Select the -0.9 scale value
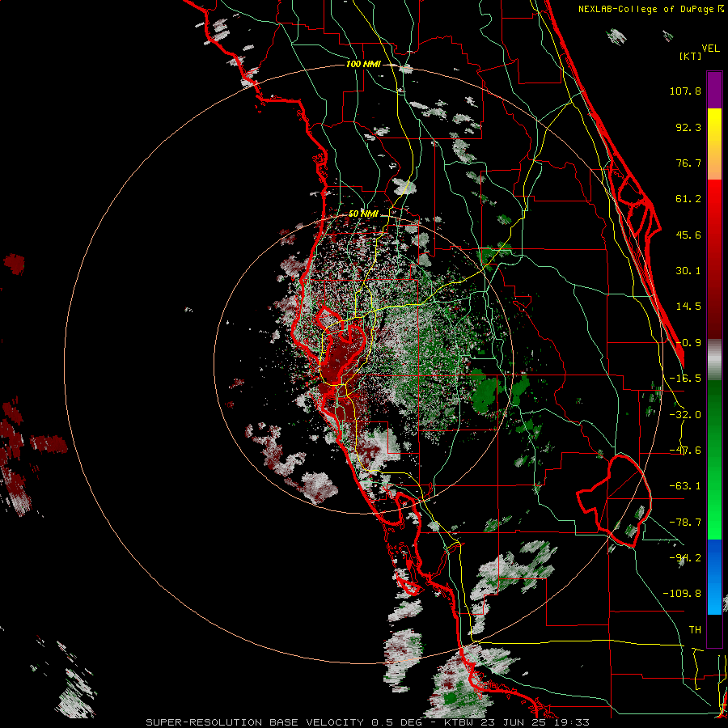 (688, 343)
